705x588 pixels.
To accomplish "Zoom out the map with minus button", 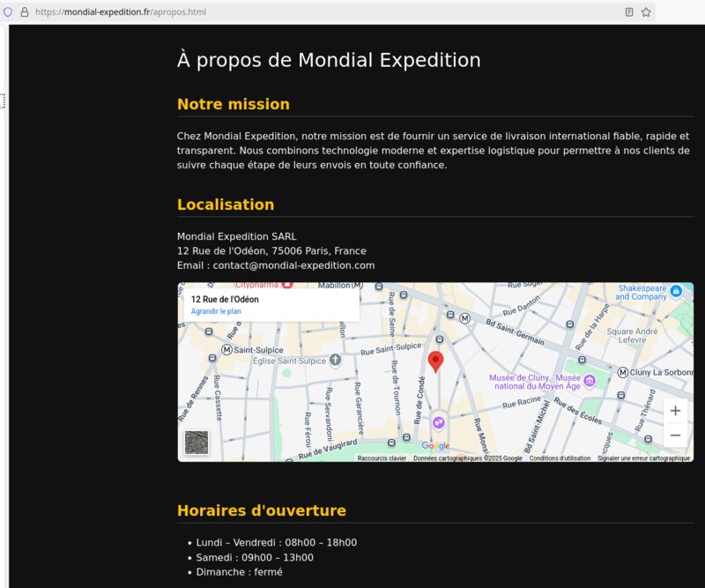I will point(675,435).
